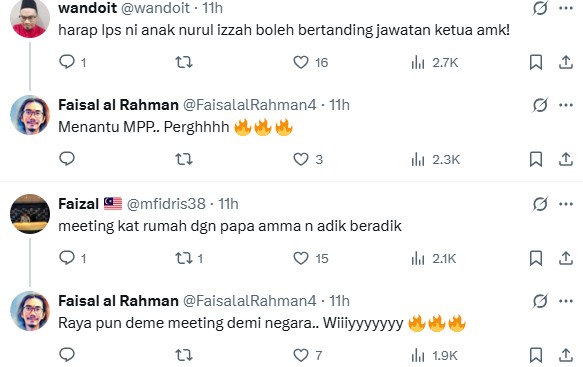
Task: Share Faizal's 'meeting kat rumah' tweet
Action: (566, 258)
